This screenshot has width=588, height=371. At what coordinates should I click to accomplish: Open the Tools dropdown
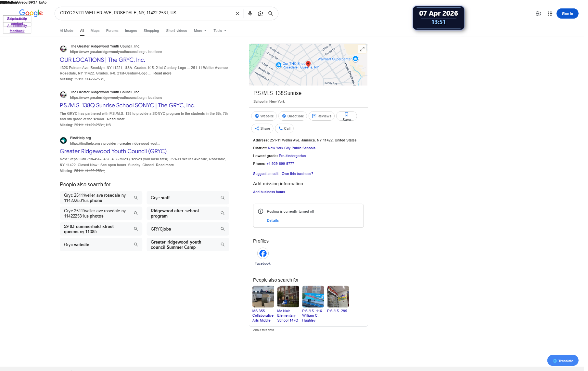click(220, 31)
